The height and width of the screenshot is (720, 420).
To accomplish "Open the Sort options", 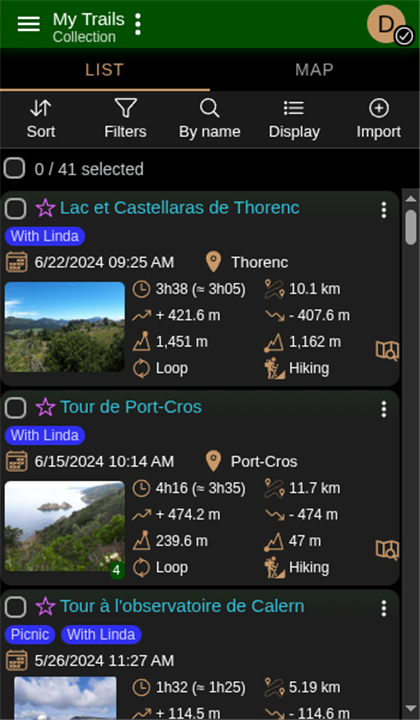I will 41,120.
